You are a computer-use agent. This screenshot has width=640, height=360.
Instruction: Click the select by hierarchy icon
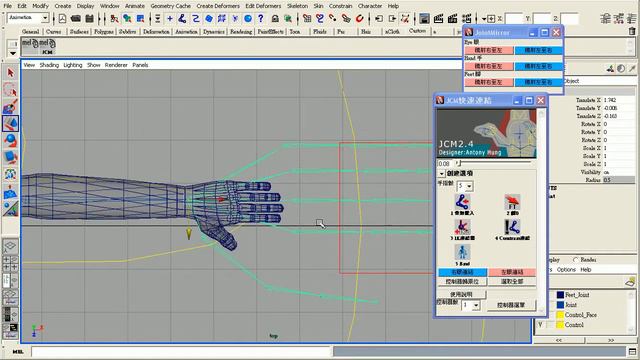(x=114, y=18)
